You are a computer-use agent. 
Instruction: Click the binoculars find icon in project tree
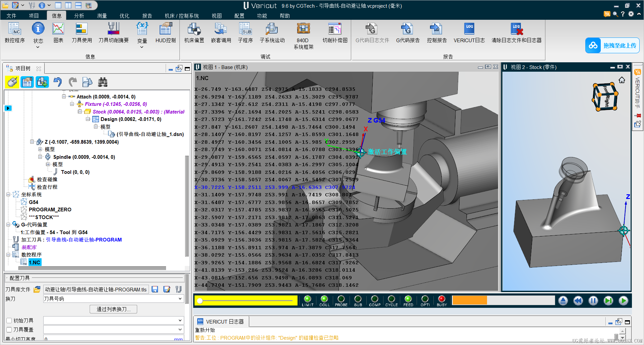[x=103, y=82]
